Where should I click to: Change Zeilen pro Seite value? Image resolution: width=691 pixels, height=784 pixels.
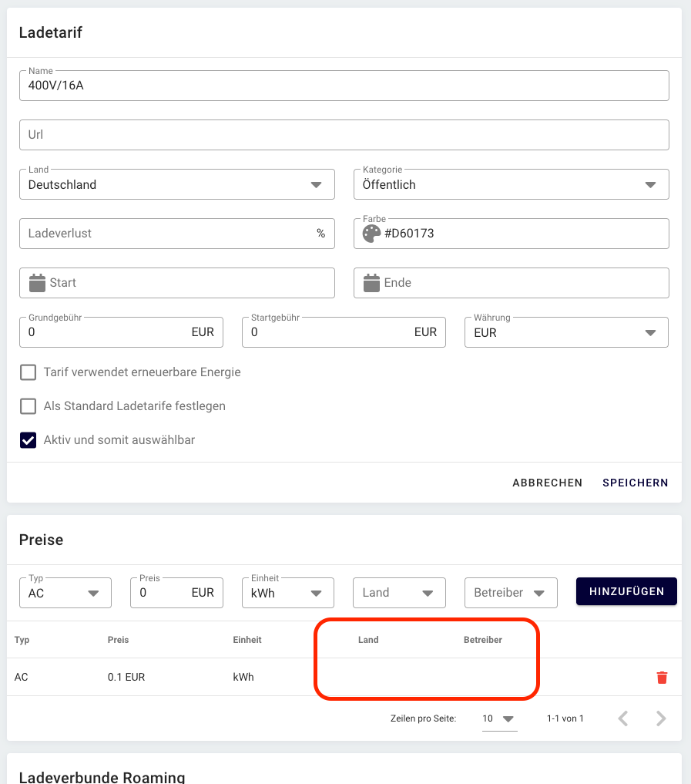coord(499,718)
